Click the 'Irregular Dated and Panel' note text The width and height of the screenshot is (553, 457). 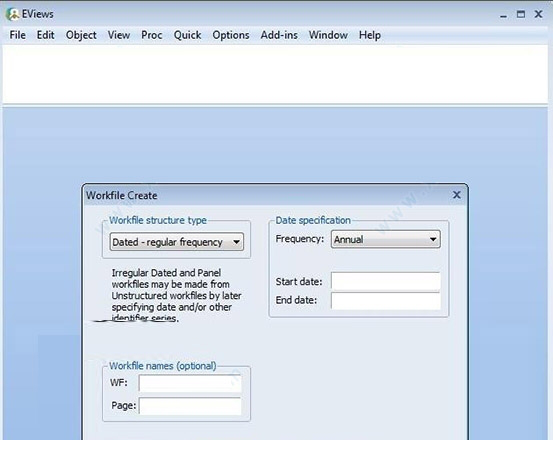[176, 295]
